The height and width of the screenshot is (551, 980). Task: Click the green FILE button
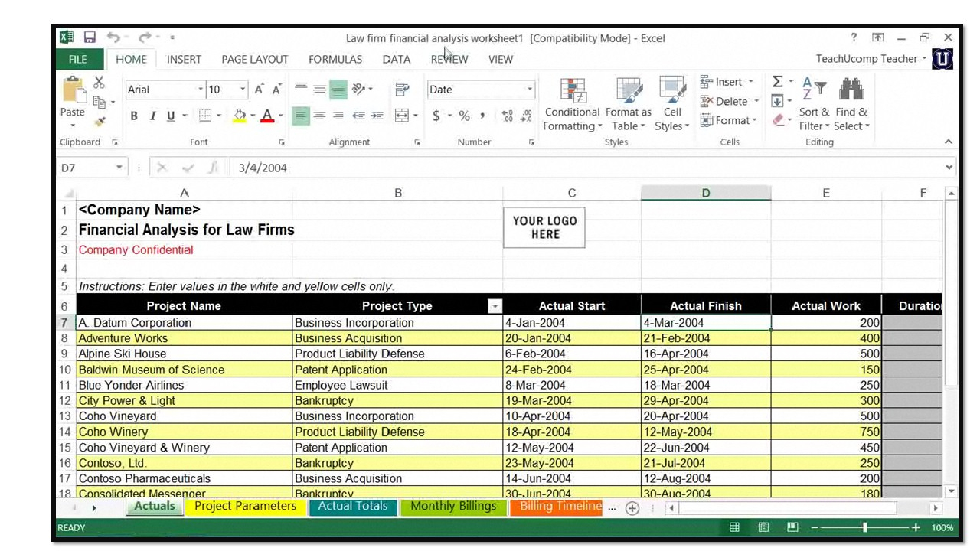click(x=77, y=59)
